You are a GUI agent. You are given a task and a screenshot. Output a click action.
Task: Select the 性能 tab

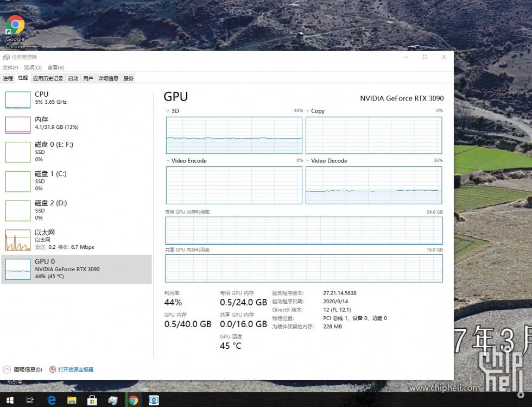click(x=23, y=78)
